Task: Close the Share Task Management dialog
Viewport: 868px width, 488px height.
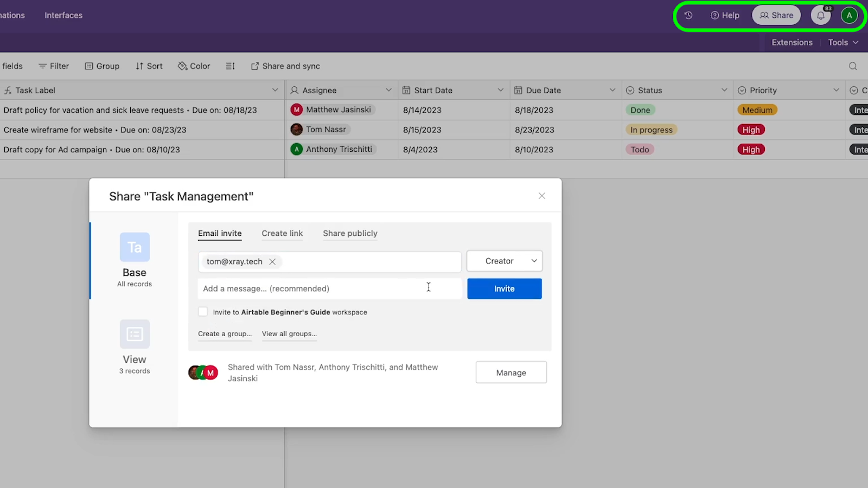Action: 541,196
